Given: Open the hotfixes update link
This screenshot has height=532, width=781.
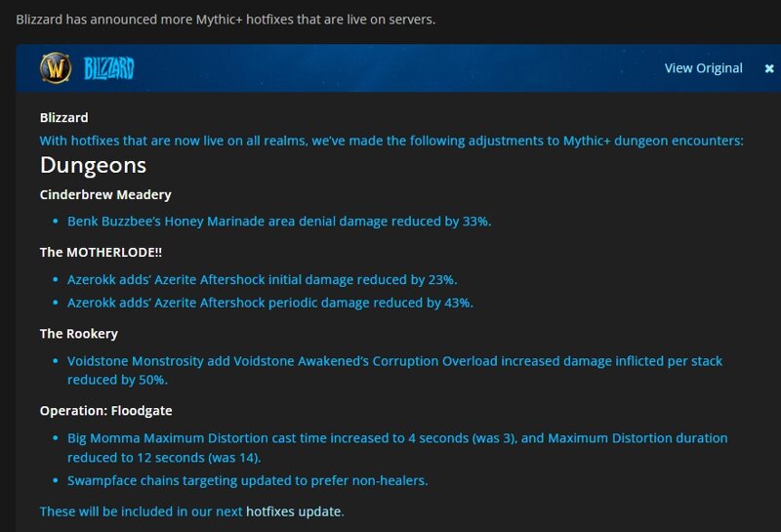Looking at the screenshot, I should [x=294, y=512].
